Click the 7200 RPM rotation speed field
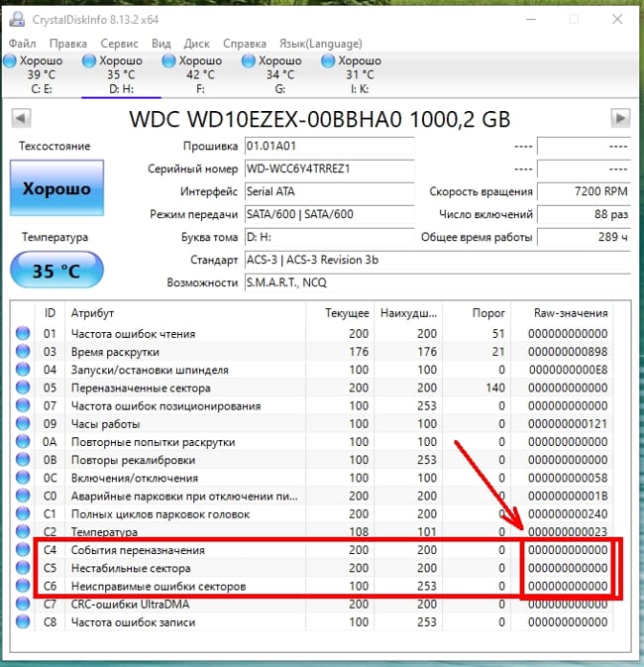644x667 pixels. 584,192
